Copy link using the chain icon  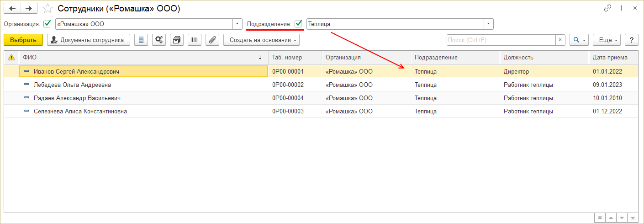(x=607, y=8)
